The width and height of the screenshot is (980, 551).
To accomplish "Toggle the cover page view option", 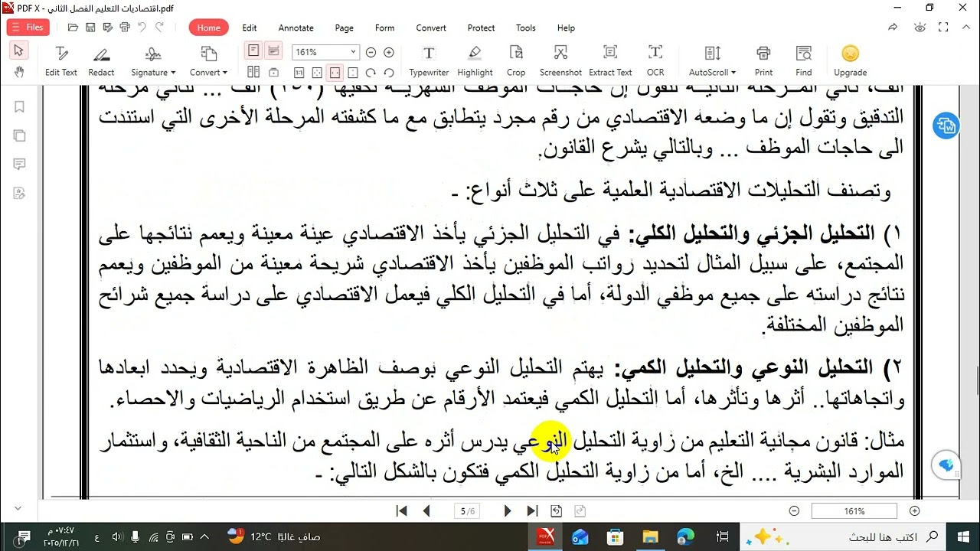I will pyautogui.click(x=273, y=73).
